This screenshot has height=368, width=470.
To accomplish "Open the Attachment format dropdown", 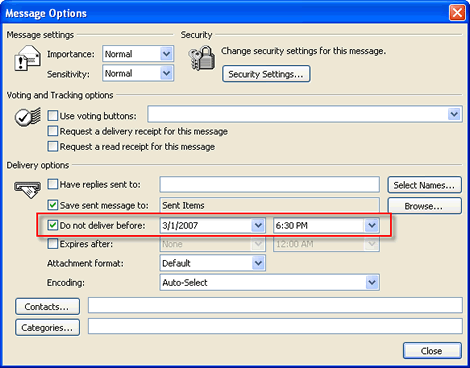I will [258, 263].
